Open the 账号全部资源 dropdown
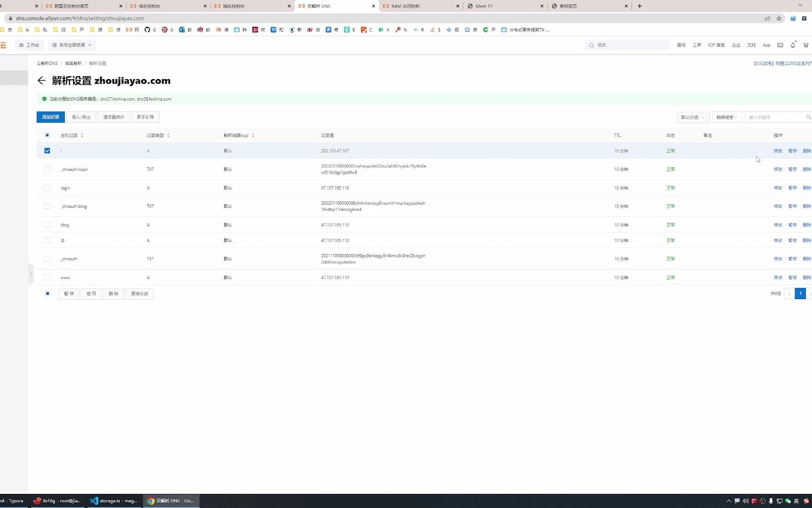The image size is (812, 508). [72, 45]
